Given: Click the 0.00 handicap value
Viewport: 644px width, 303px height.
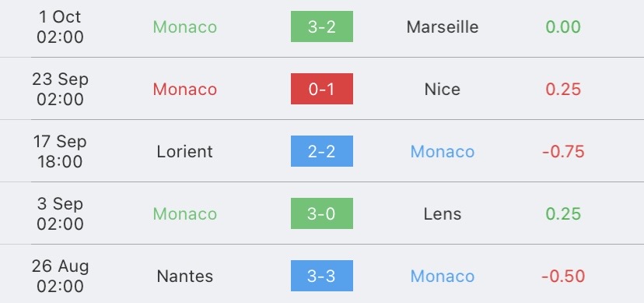Looking at the screenshot, I should pyautogui.click(x=563, y=27).
